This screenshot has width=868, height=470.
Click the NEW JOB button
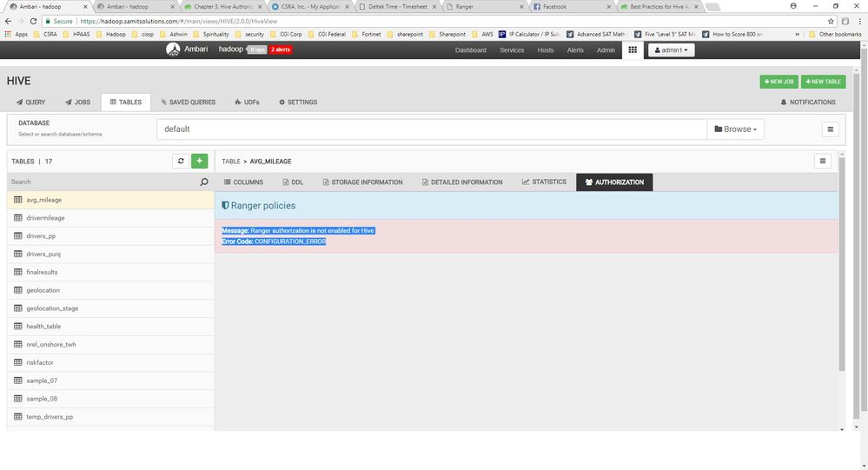779,82
